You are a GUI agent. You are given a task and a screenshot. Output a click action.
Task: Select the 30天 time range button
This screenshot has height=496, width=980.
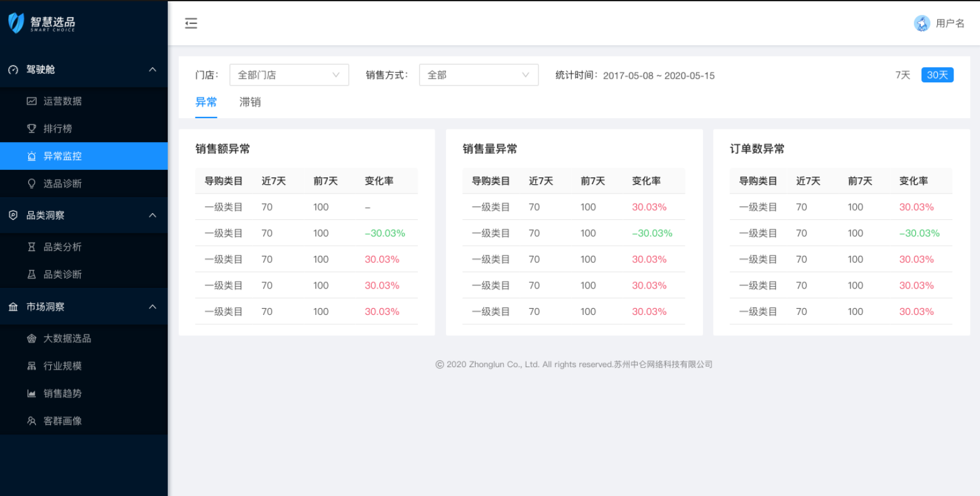(937, 75)
